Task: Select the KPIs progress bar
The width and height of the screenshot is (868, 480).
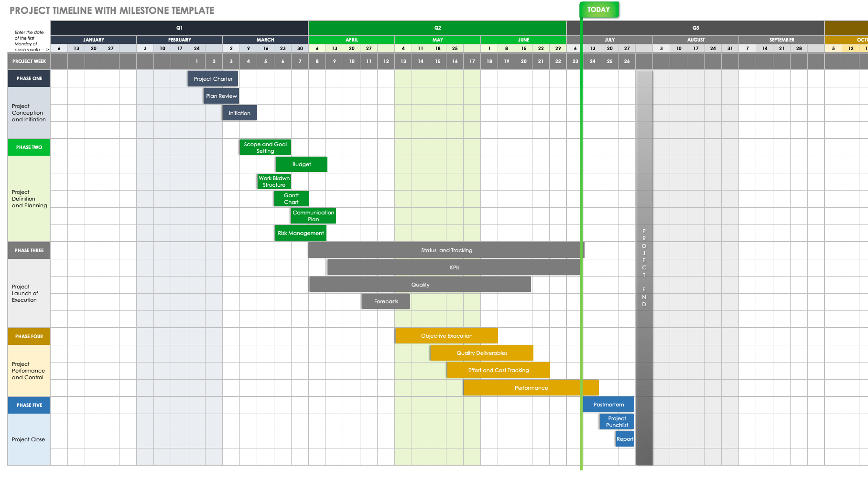Action: (454, 267)
